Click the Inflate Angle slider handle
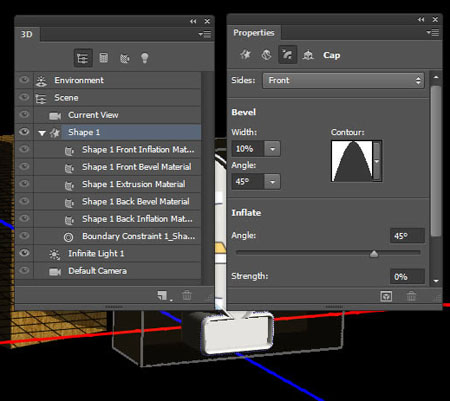 click(374, 254)
